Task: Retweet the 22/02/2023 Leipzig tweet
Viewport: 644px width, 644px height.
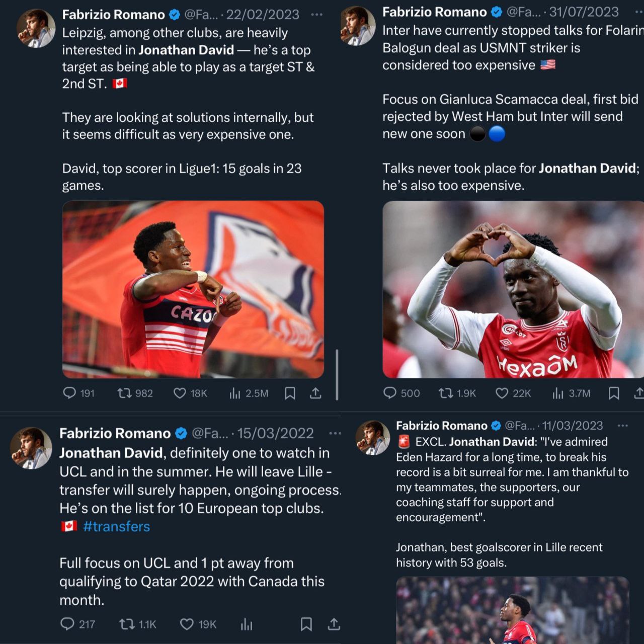Action: pyautogui.click(x=124, y=392)
